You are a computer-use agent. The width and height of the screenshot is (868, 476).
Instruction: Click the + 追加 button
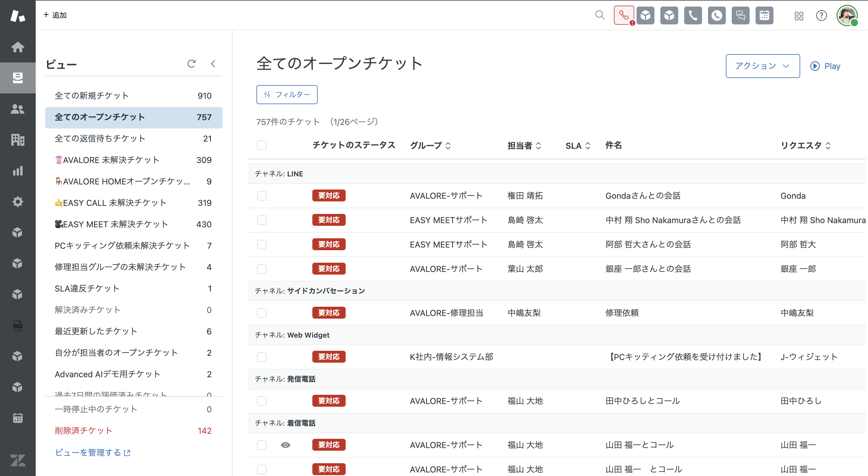tap(55, 15)
